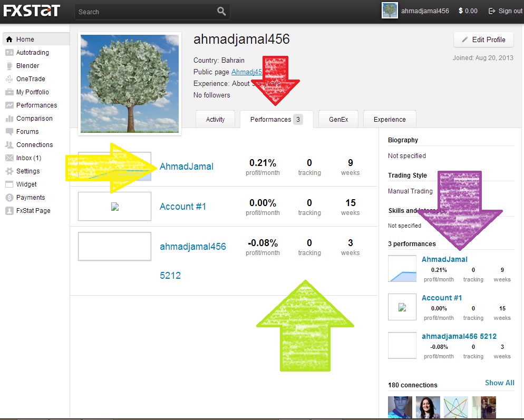Switch to the Activity tab

pyautogui.click(x=215, y=120)
